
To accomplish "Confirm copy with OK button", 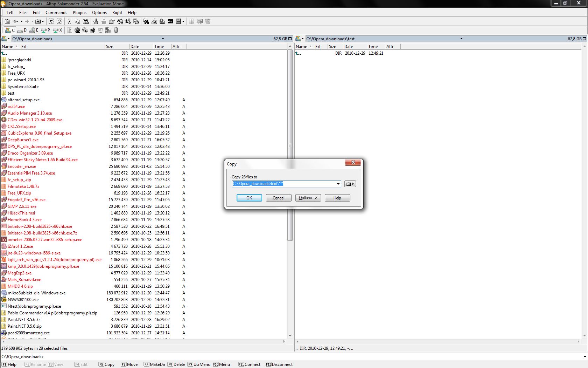I will pos(249,198).
